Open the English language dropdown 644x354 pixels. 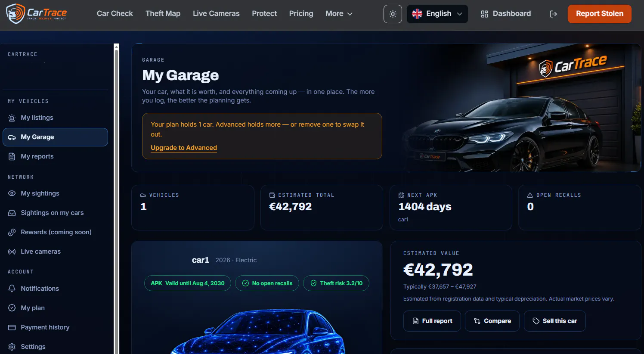[437, 14]
